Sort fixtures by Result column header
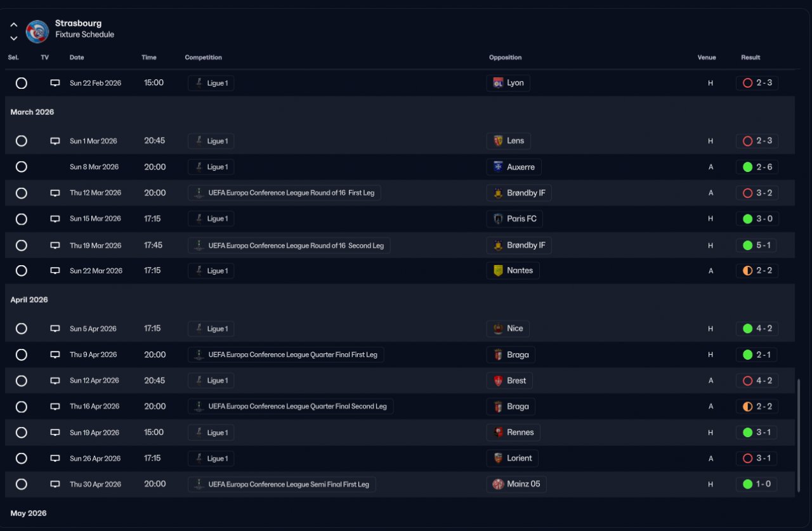 [750, 58]
